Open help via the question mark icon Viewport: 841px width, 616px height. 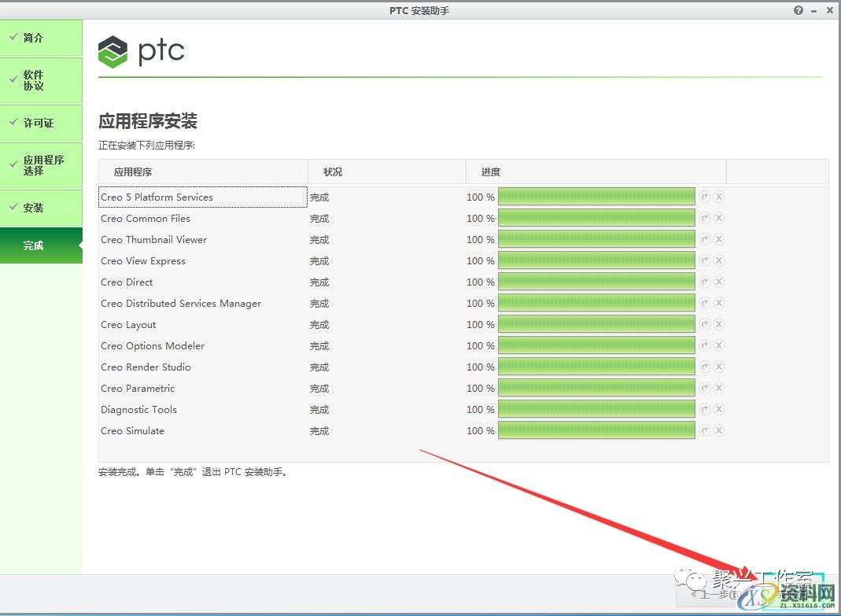(798, 10)
